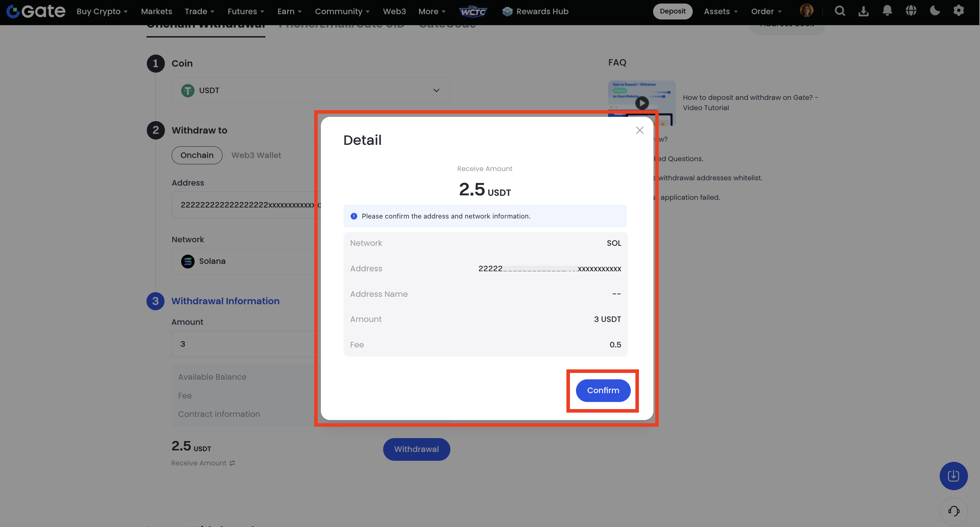Open the search panel
This screenshot has height=527, width=980.
point(840,11)
